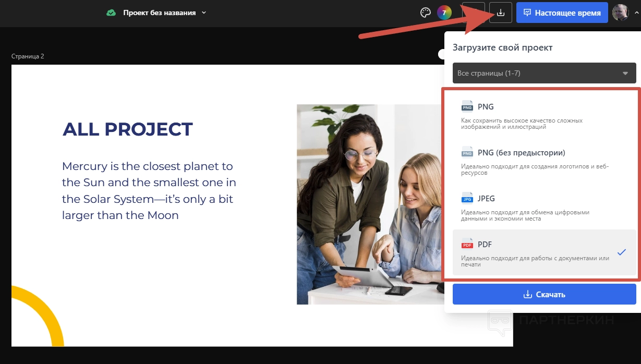Click the rainbow circle badge showing 7
The width and height of the screenshot is (641, 364).
[444, 13]
